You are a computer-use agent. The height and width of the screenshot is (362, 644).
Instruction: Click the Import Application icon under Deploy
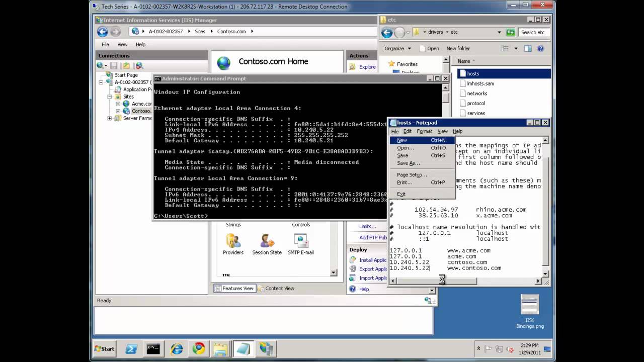pos(353,278)
